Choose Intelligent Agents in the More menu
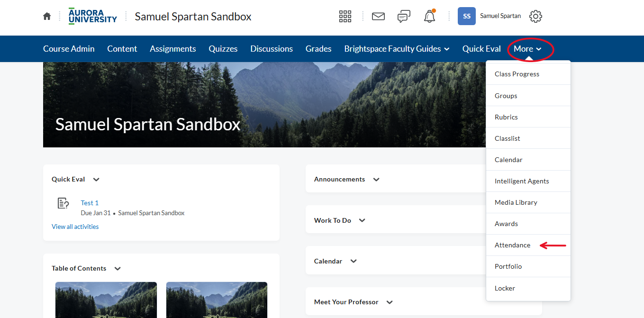644x318 pixels. (528, 181)
